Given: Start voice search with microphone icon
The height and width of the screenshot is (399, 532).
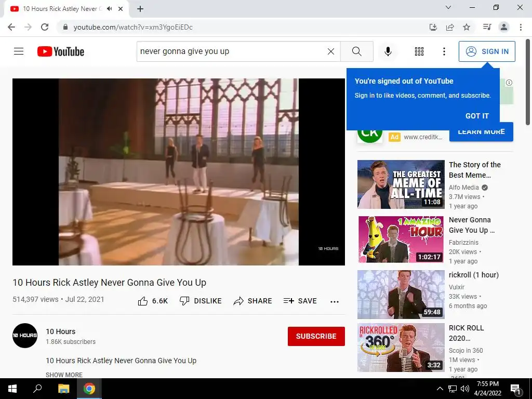Looking at the screenshot, I should coord(388,51).
